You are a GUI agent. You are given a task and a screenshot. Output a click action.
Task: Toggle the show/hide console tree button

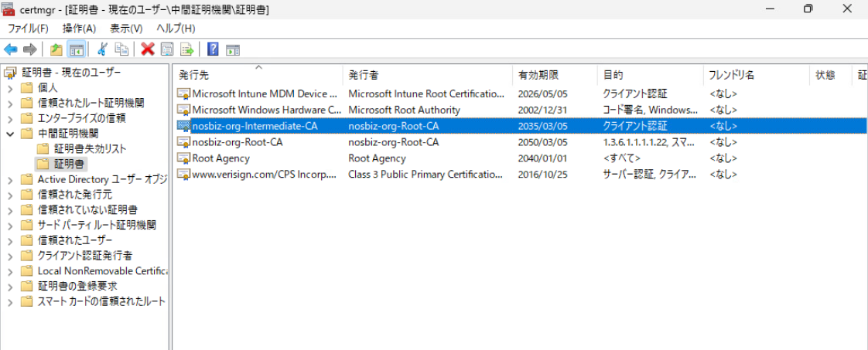point(76,49)
